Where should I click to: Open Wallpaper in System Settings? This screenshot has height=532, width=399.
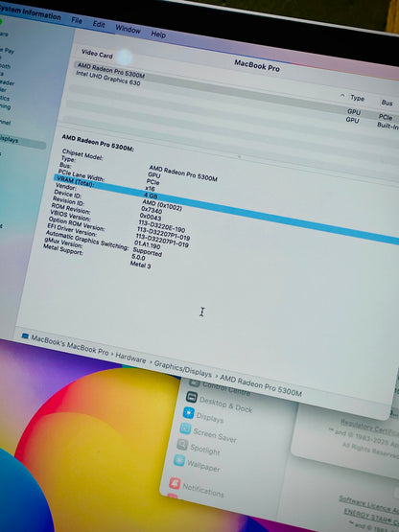197,464
